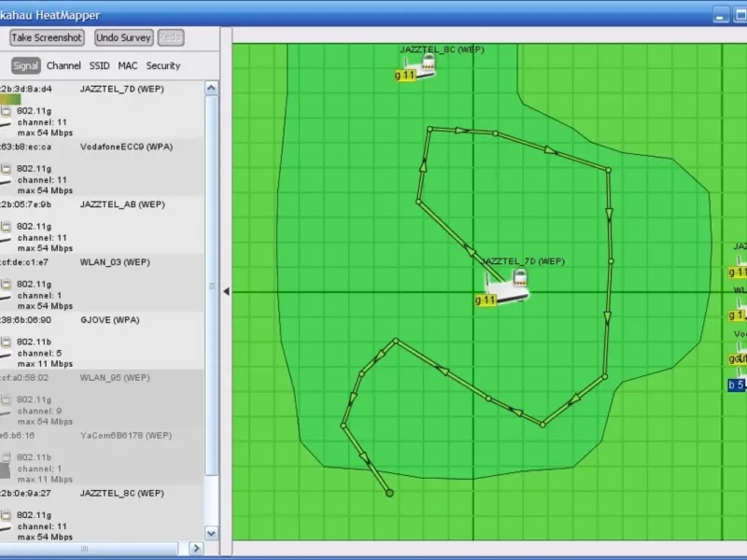Sort access points by Channel

coord(63,65)
